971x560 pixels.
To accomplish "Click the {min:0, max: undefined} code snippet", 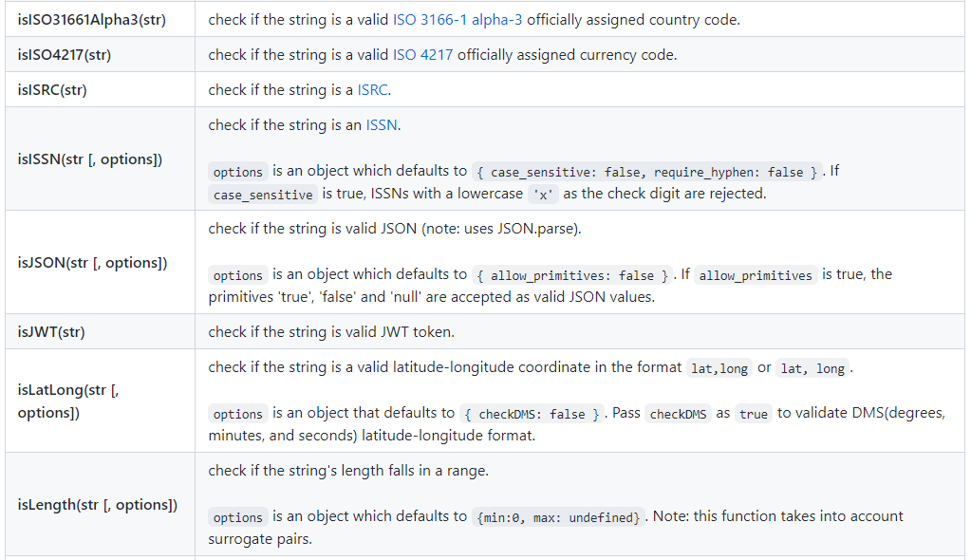I will click(558, 517).
